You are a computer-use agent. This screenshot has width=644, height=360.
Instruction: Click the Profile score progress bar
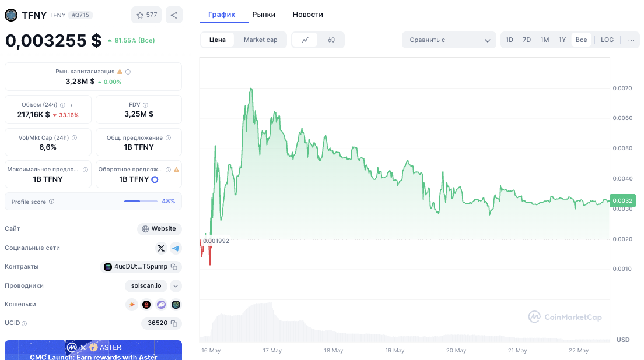[141, 202]
